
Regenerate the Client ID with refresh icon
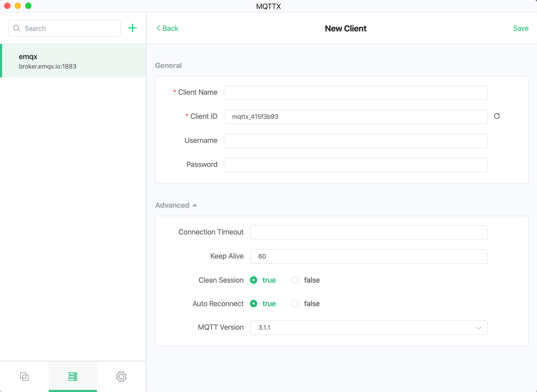497,116
